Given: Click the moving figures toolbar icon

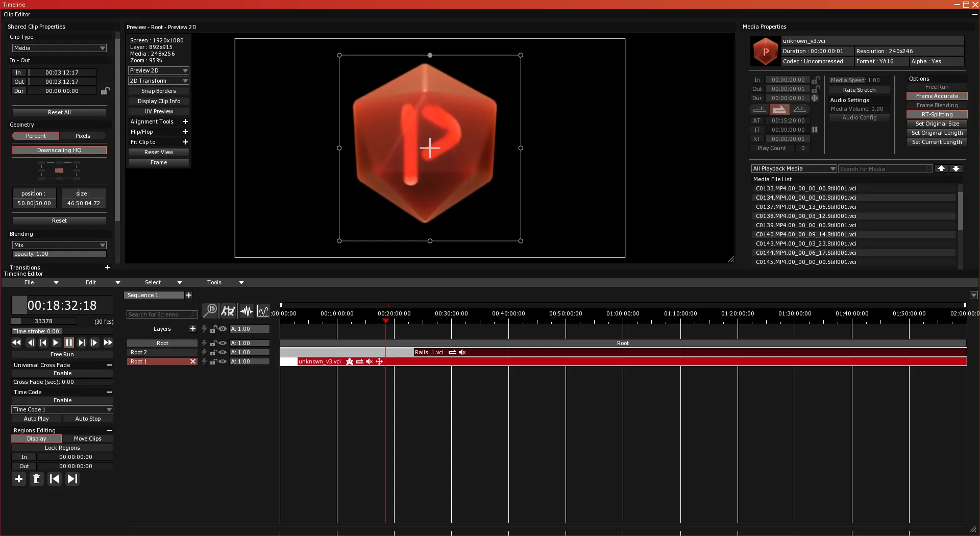Looking at the screenshot, I should (x=228, y=310).
